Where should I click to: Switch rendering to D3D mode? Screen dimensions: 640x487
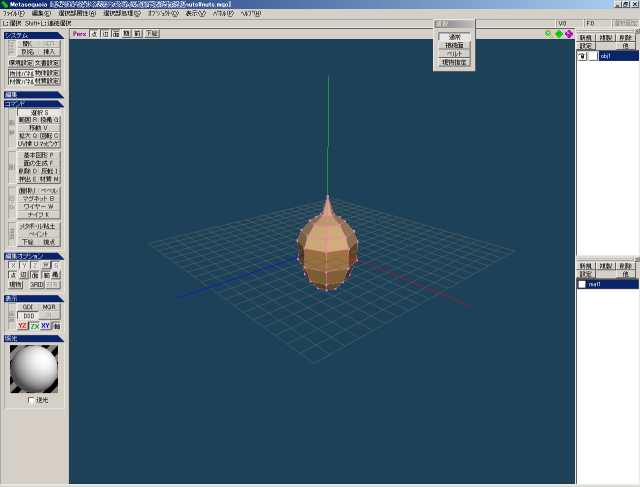pos(29,316)
